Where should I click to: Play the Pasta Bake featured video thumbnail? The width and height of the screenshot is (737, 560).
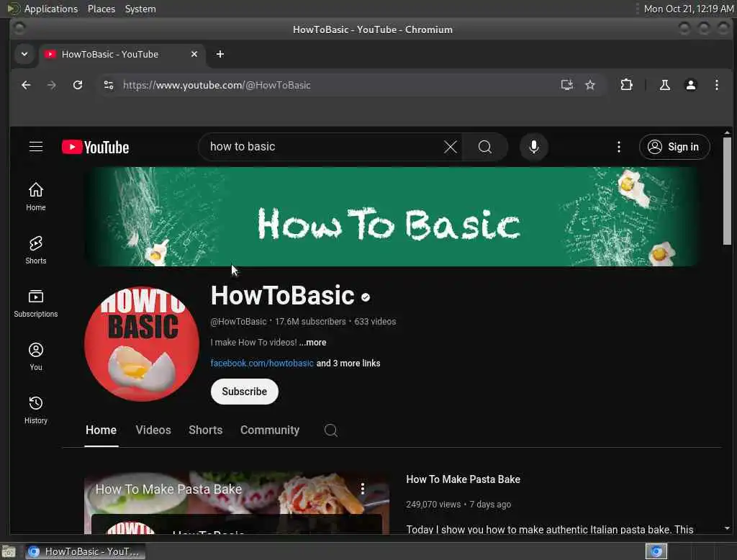(236, 503)
